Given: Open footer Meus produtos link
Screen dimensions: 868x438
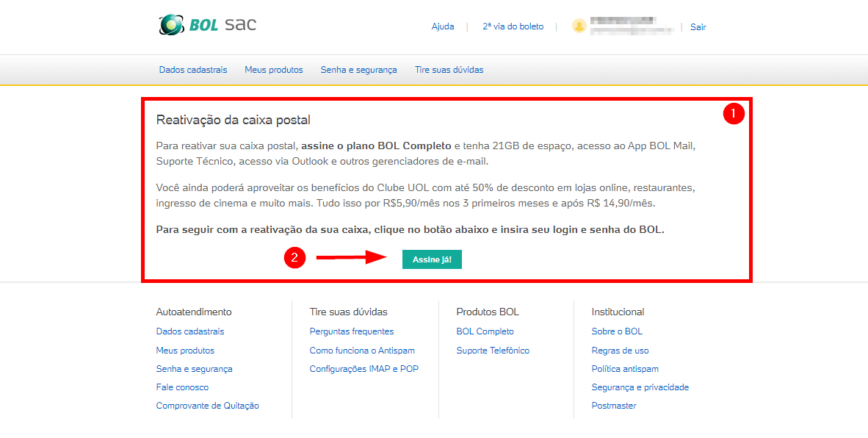Looking at the screenshot, I should (x=186, y=351).
